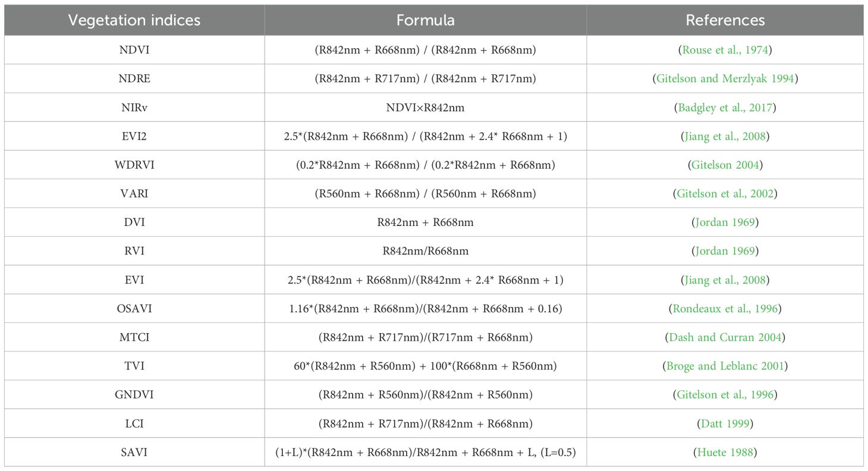Click Jordan 1969 reference in DVI row
Screen dimensions: 868x471
click(725, 222)
